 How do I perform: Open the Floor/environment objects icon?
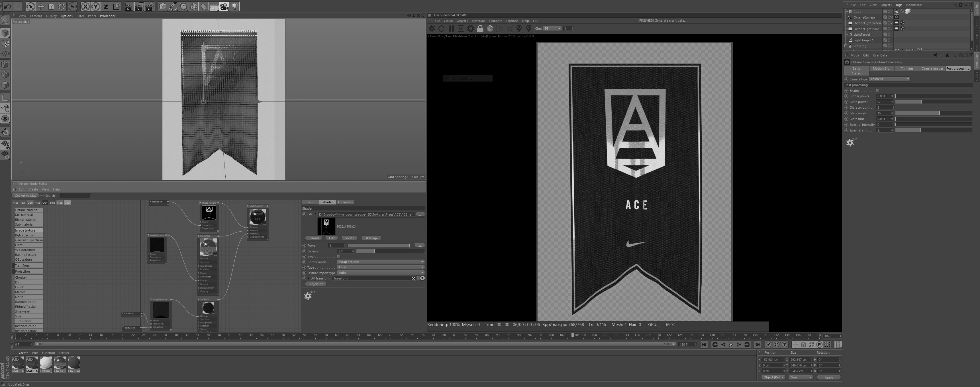(x=214, y=7)
